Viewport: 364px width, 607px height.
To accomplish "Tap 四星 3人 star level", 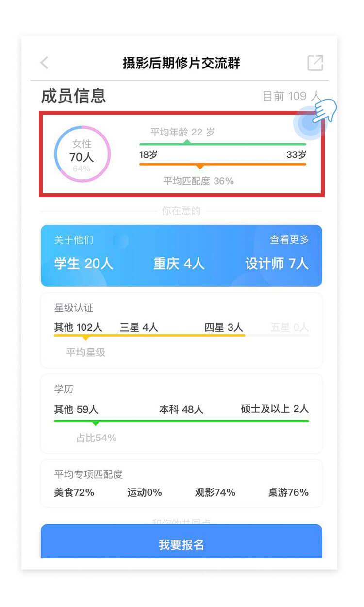I will pyautogui.click(x=224, y=327).
